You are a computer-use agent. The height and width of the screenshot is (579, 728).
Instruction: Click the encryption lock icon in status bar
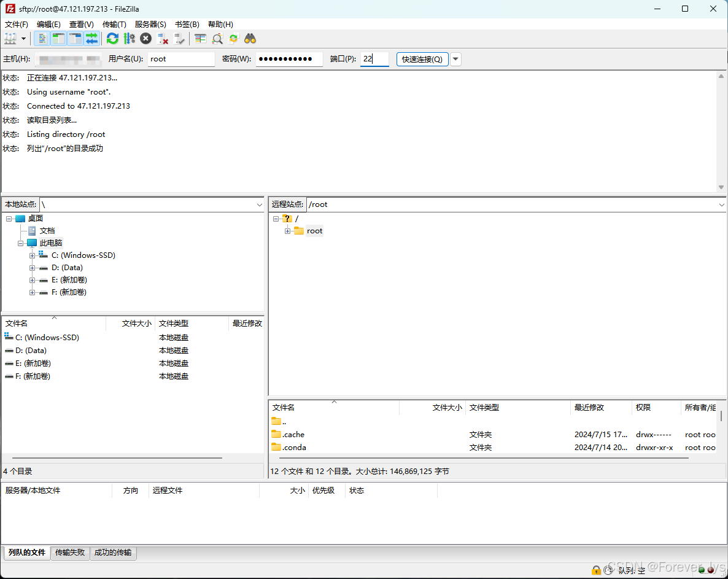pos(596,570)
